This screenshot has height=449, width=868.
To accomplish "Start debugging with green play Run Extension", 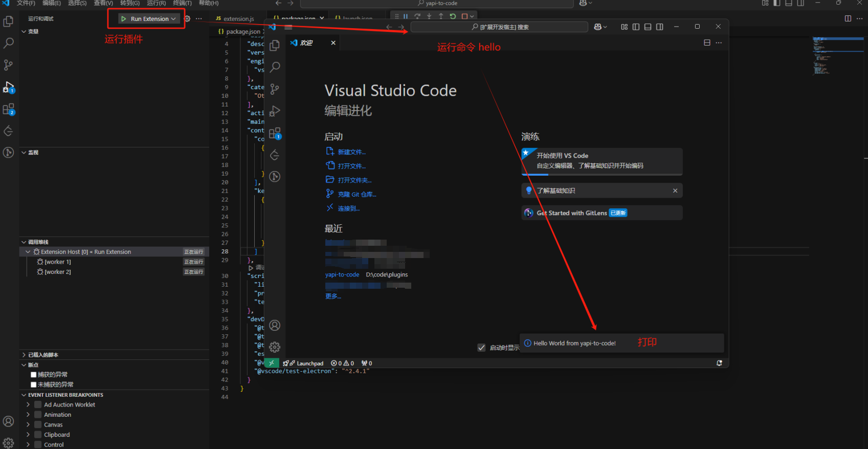I will [123, 18].
